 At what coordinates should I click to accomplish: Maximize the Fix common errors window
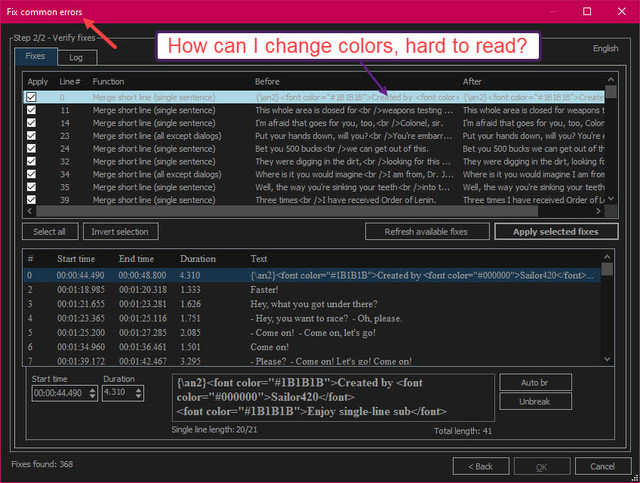click(587, 11)
